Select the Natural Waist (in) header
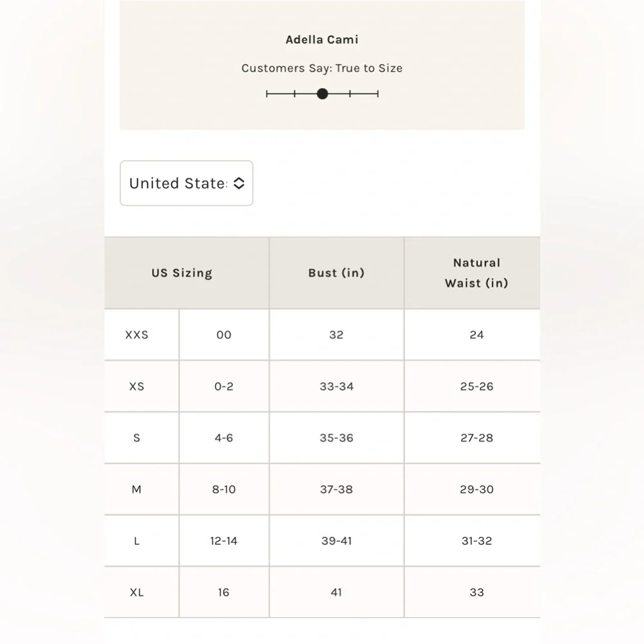 (477, 272)
